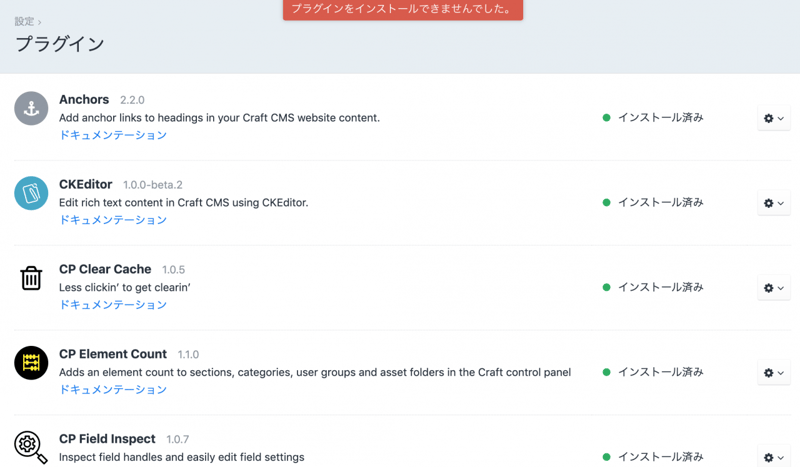Open the Anchors ドキュメンテーション link
This screenshot has height=467, width=800.
[113, 135]
